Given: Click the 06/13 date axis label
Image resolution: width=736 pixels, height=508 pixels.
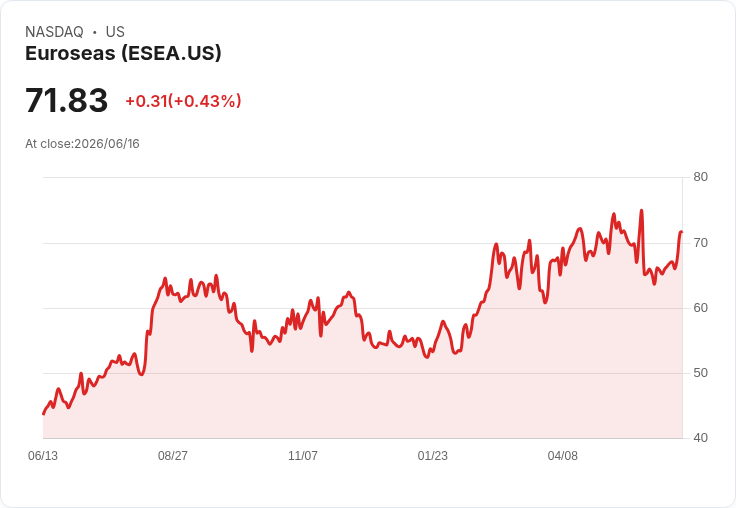Looking at the screenshot, I should point(43,455).
